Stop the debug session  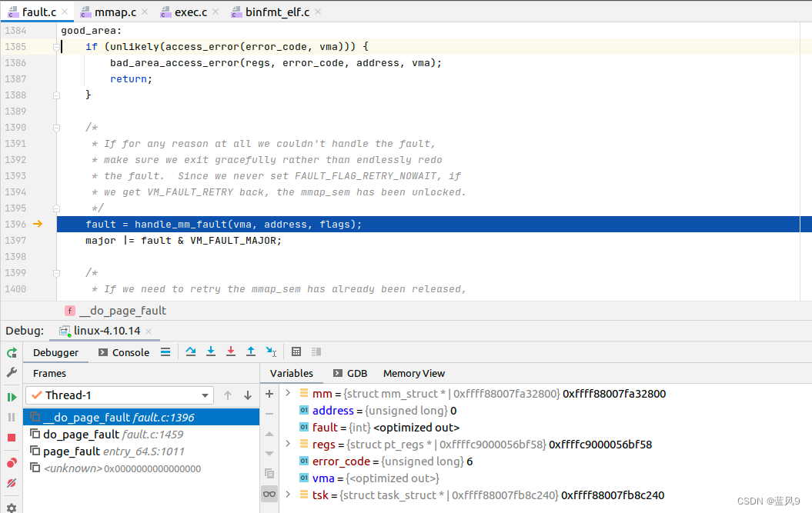pos(12,438)
